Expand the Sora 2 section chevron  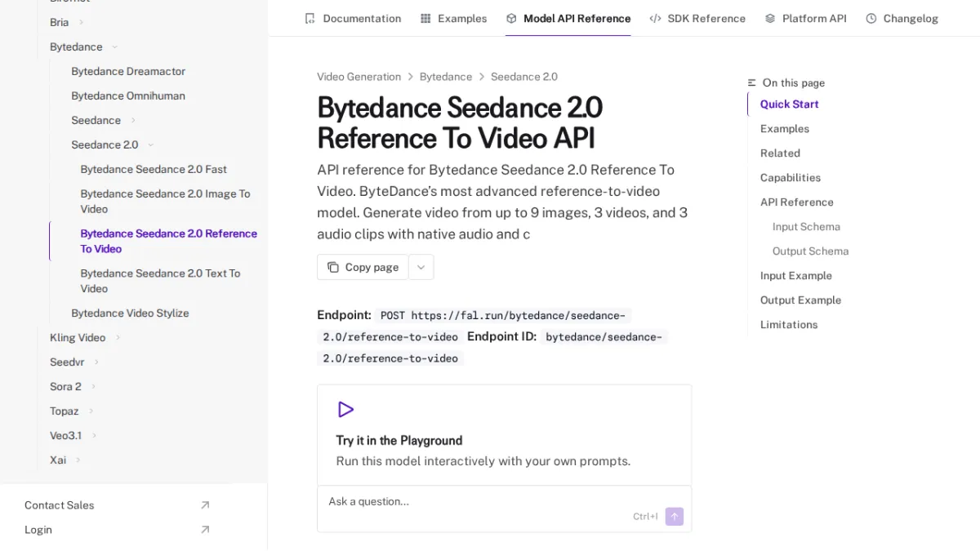[93, 386]
